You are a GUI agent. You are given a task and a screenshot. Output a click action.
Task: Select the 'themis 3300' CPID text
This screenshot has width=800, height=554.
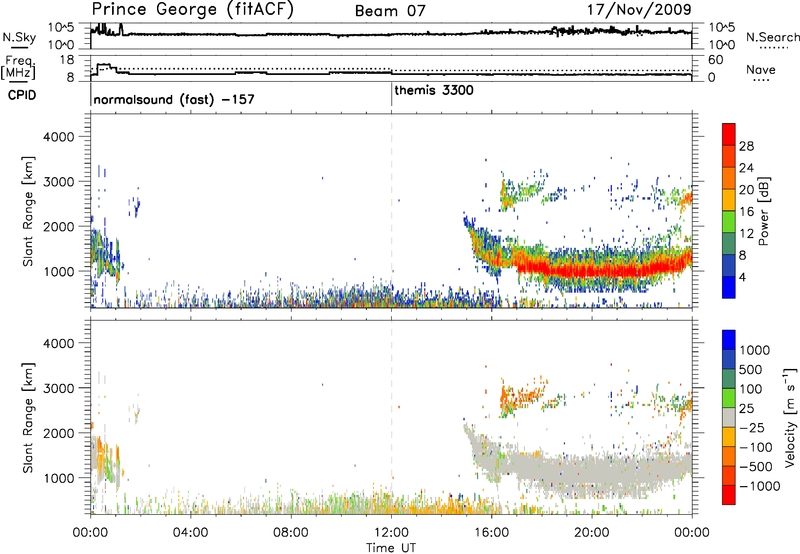tap(434, 90)
